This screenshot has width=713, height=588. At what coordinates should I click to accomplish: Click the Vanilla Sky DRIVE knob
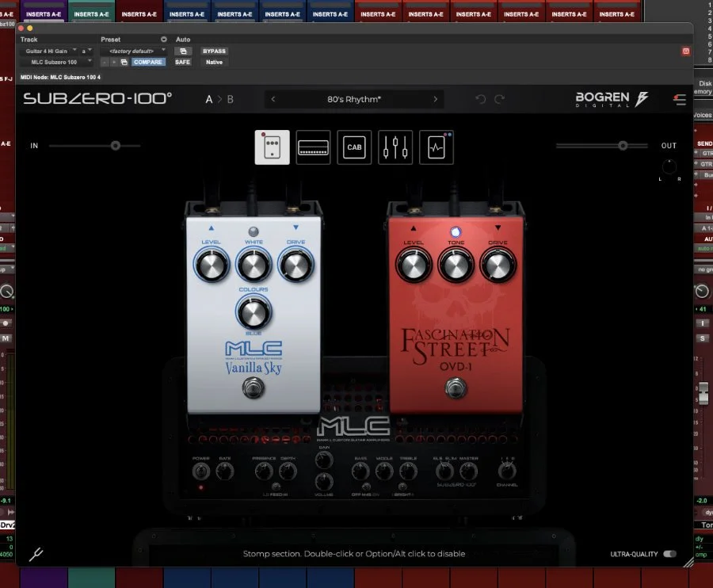pyautogui.click(x=296, y=265)
